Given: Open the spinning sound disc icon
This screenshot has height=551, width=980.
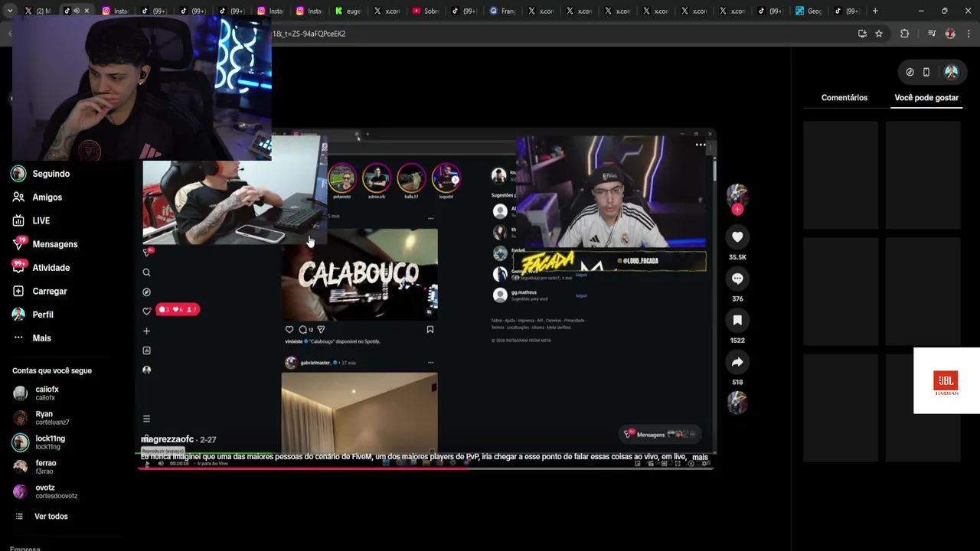Looking at the screenshot, I should tap(737, 403).
